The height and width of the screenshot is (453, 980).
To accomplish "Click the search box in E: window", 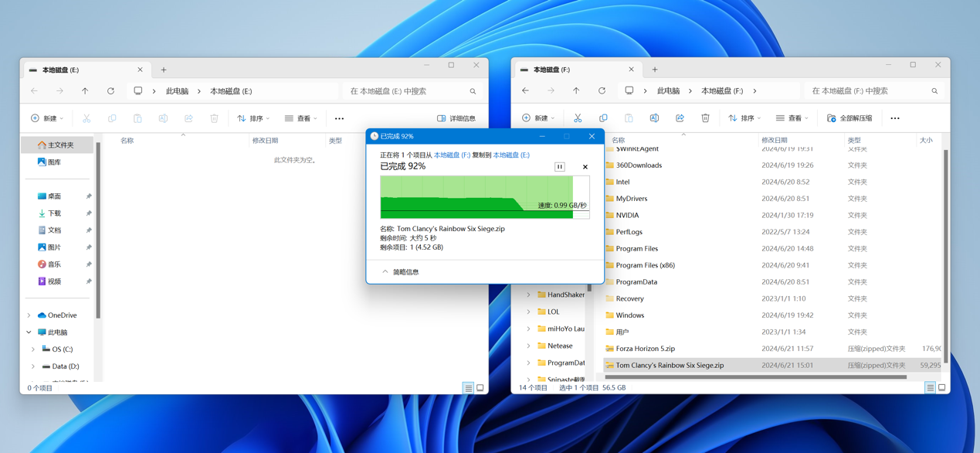I will click(413, 91).
